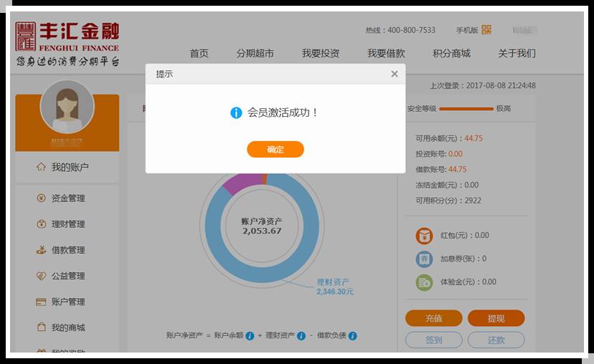Open 资金管理 in the sidebar
Image resolution: width=594 pixels, height=364 pixels.
68,198
